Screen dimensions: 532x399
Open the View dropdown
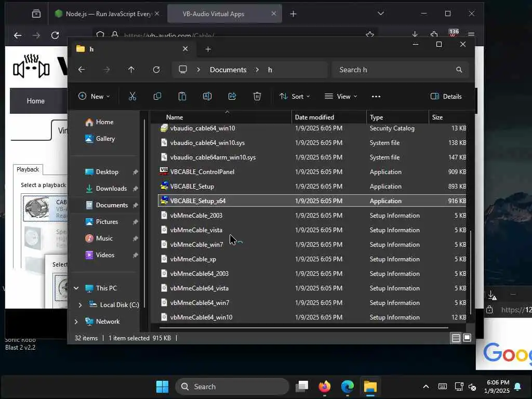(341, 96)
